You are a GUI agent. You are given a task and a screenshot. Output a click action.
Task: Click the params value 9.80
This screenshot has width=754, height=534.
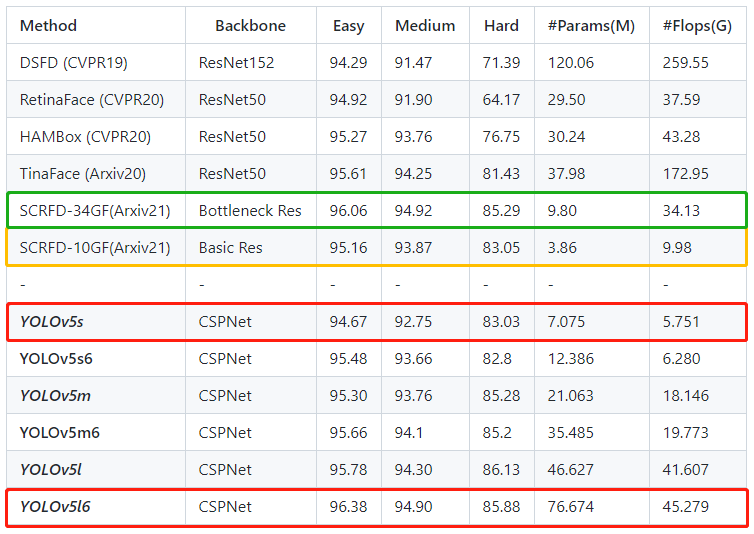562,211
